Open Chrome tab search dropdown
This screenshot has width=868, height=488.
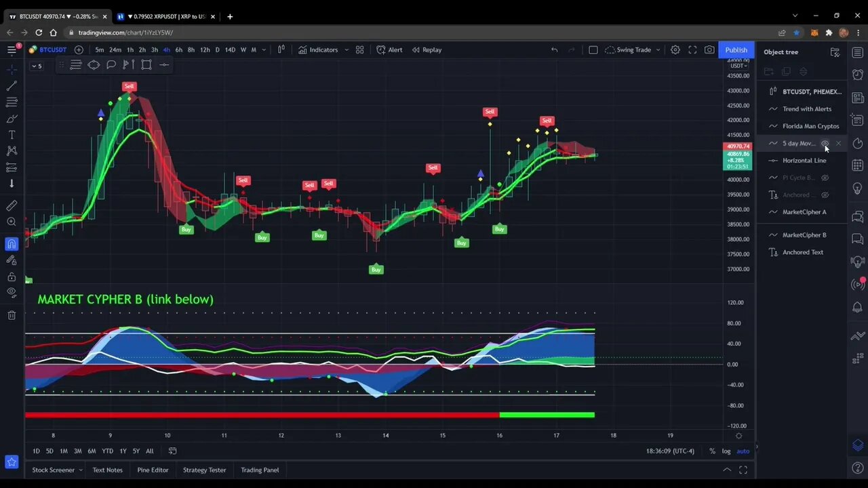795,16
